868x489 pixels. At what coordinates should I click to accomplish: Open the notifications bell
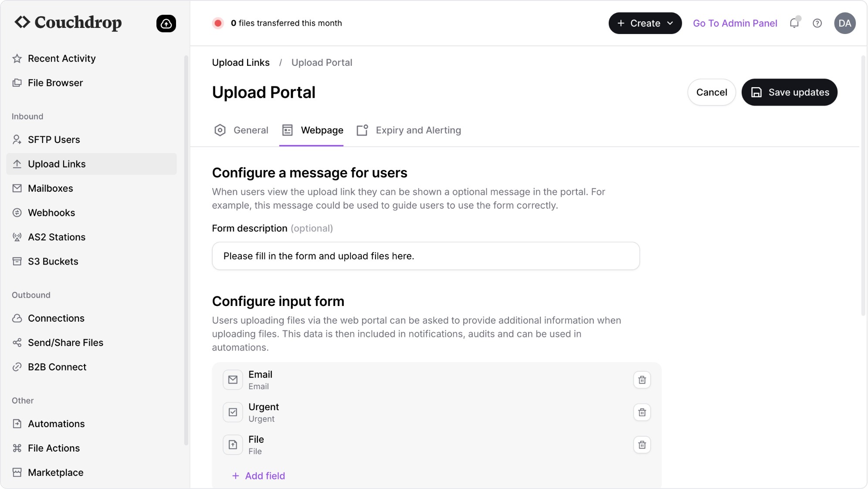tap(794, 23)
